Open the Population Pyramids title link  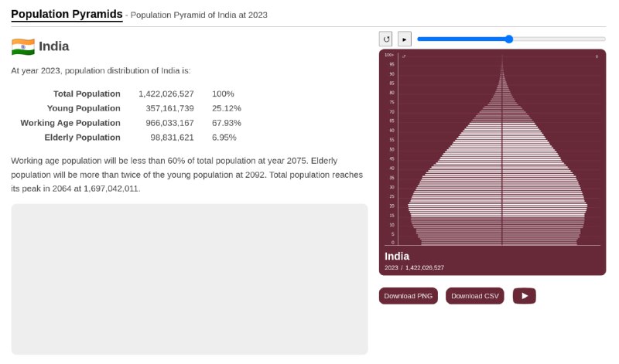click(67, 14)
